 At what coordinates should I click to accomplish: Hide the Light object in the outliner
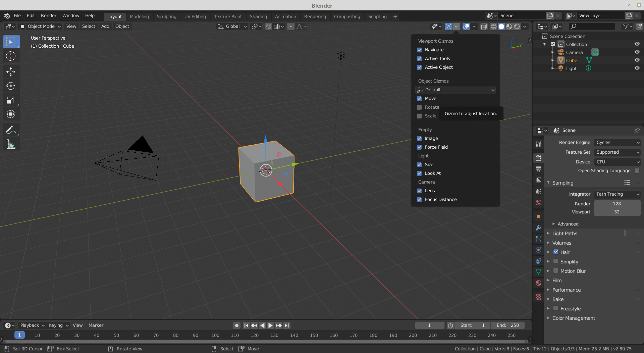coord(637,68)
